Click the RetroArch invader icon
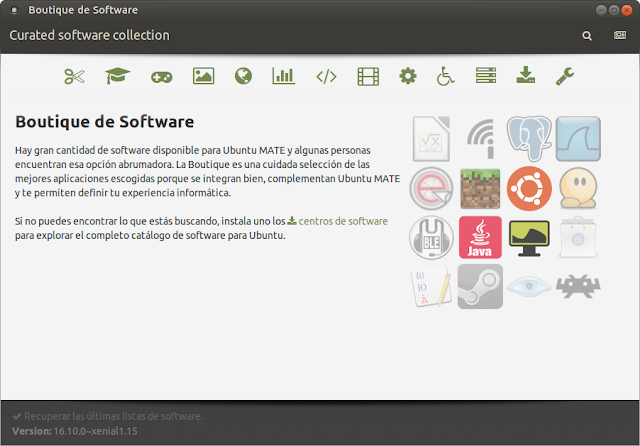 coord(578,286)
